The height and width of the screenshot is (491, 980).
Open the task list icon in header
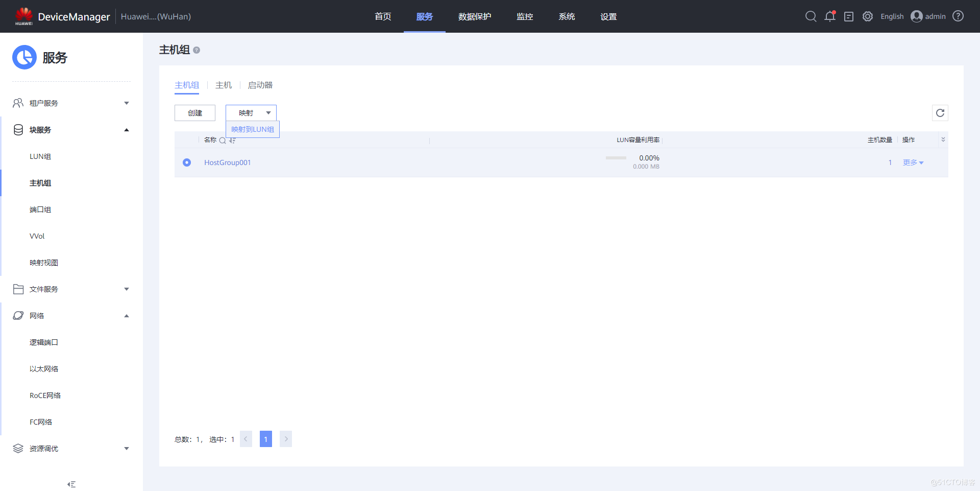click(x=849, y=17)
